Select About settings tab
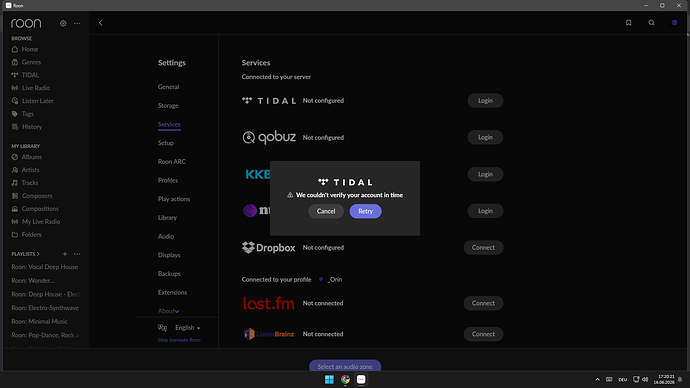Image resolution: width=690 pixels, height=388 pixels. coord(166,311)
